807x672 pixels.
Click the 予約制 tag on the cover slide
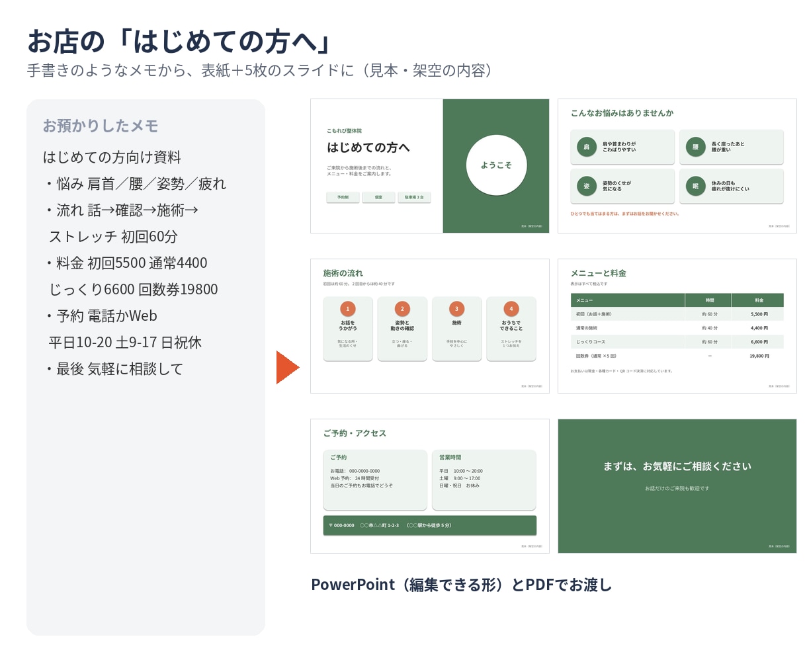(343, 197)
